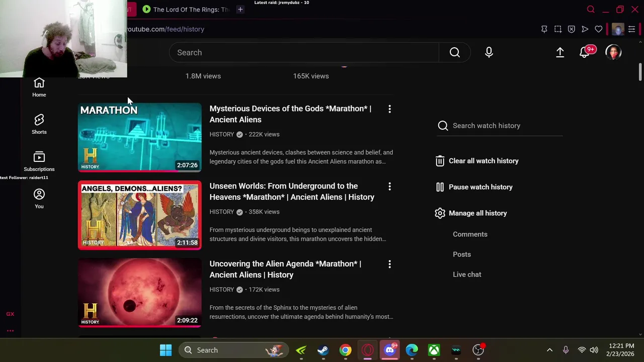The height and width of the screenshot is (362, 644).
Task: Play the Angels, Demons...Aliens thumbnail
Action: pyautogui.click(x=139, y=215)
